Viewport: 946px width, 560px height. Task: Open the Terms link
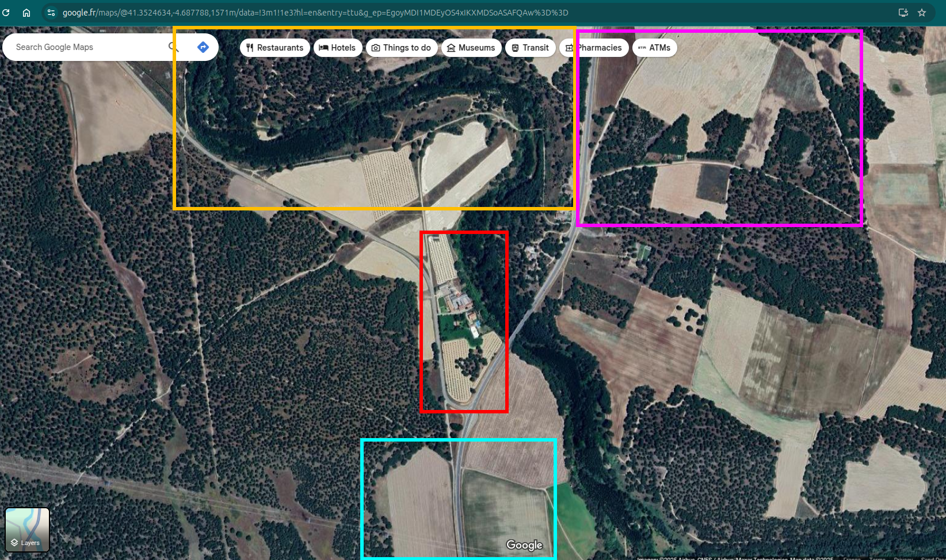coord(877,558)
